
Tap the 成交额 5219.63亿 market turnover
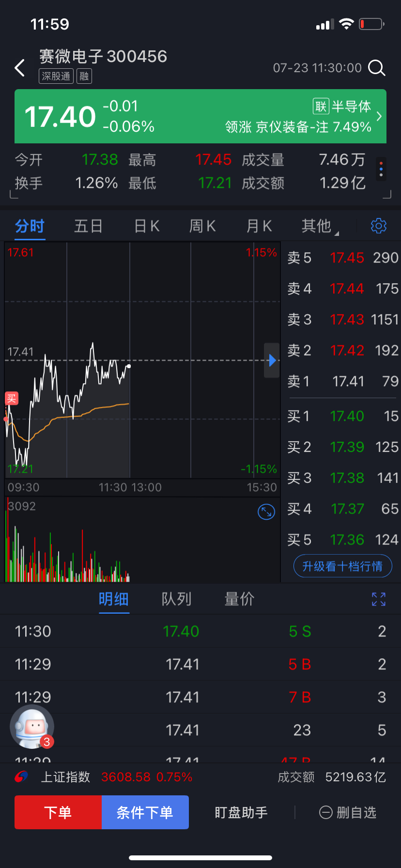click(332, 777)
